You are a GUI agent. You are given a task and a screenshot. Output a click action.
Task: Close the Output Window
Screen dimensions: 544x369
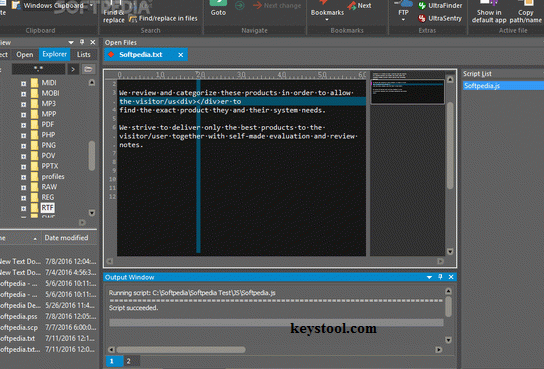(x=451, y=277)
